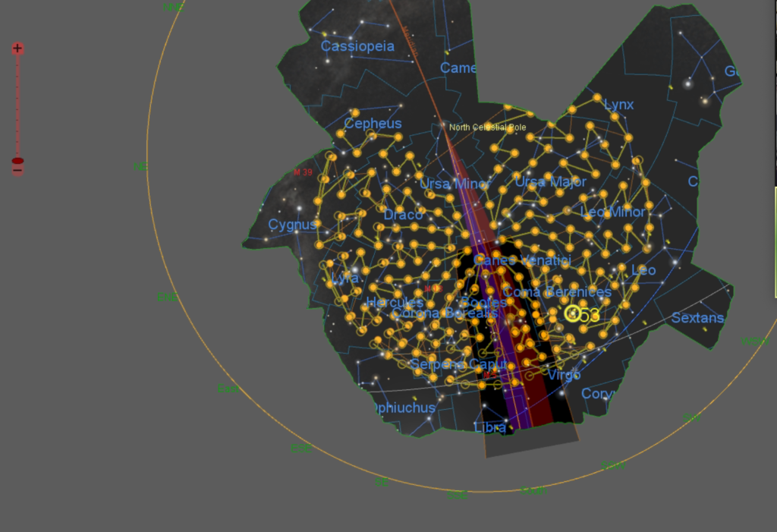Click the Ophiuchus constellation label
The image size is (777, 532).
click(x=405, y=408)
